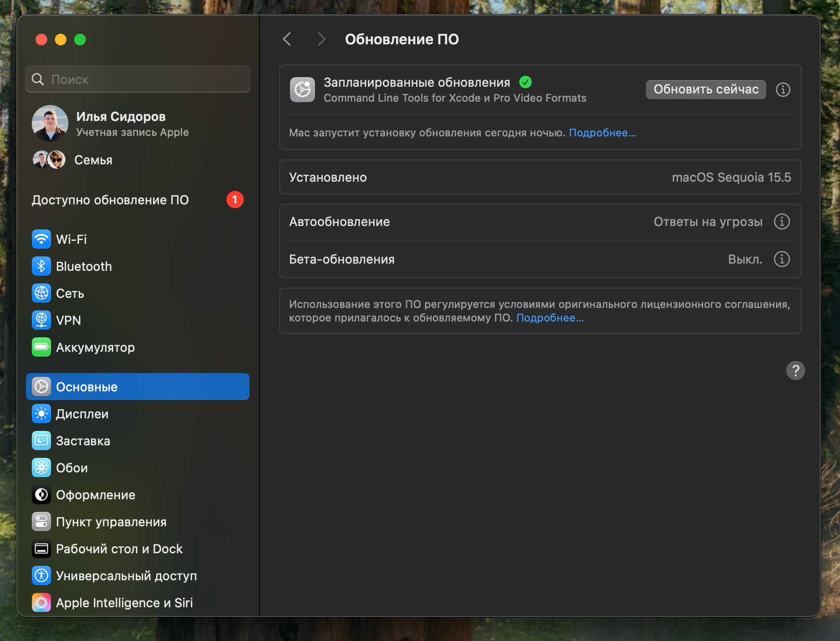This screenshot has width=840, height=641.
Task: Go back using the left chevron
Action: coord(287,39)
